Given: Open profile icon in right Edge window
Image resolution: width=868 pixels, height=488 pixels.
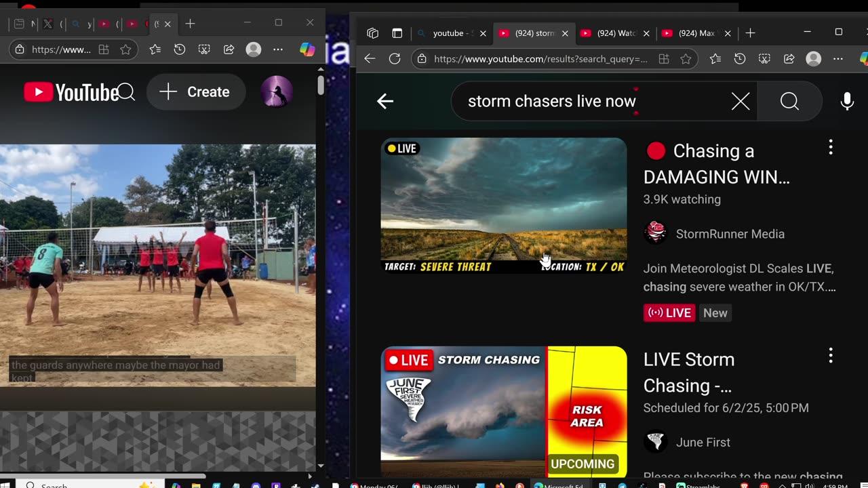Looking at the screenshot, I should [x=814, y=59].
